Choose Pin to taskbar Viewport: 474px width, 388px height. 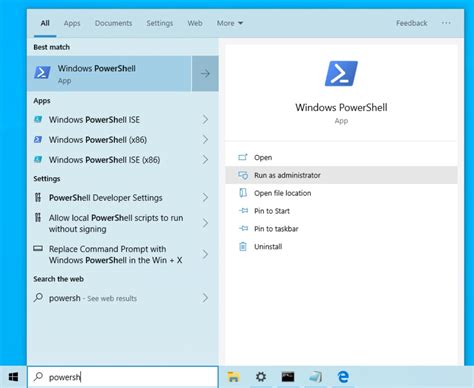click(x=341, y=229)
